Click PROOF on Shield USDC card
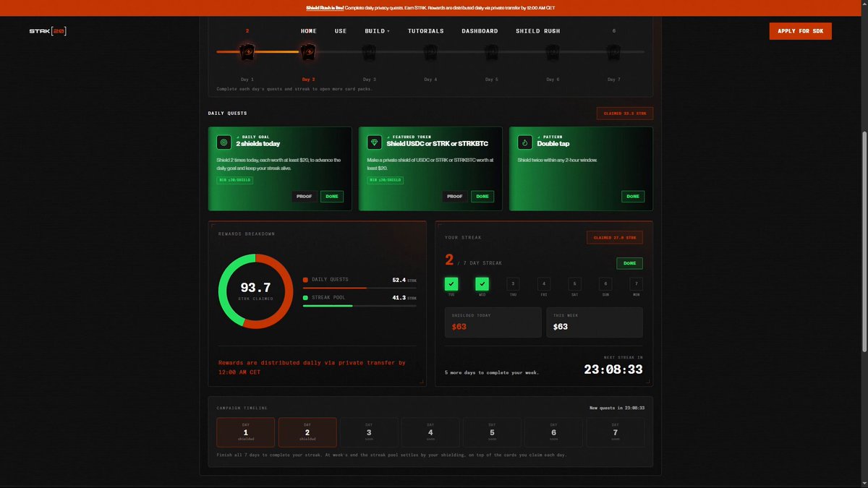This screenshot has height=488, width=868. pyautogui.click(x=455, y=197)
